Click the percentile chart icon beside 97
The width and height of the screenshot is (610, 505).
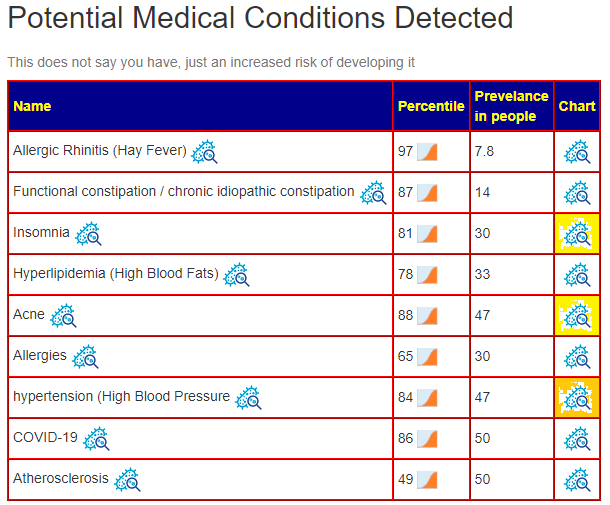[x=427, y=152]
